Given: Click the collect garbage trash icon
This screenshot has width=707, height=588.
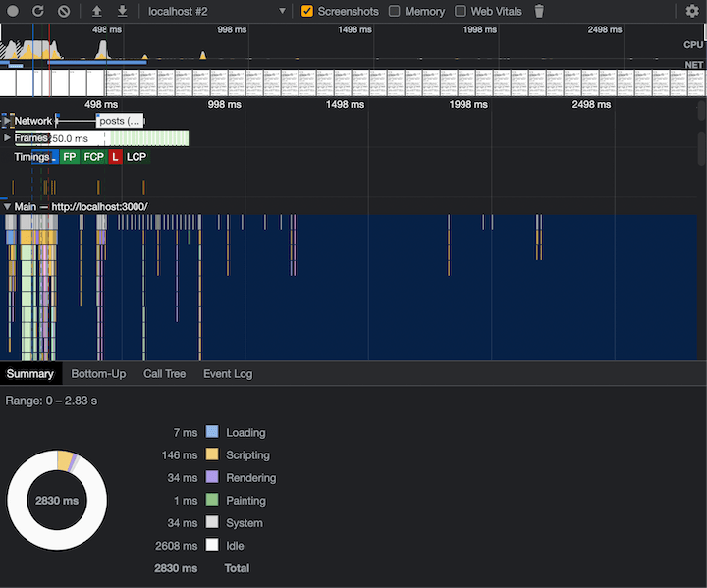Looking at the screenshot, I should (539, 11).
